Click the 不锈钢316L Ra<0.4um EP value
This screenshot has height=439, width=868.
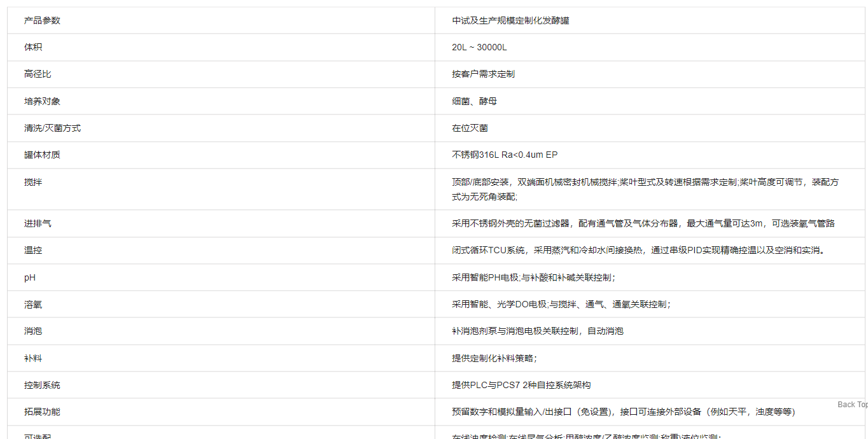[x=505, y=155]
